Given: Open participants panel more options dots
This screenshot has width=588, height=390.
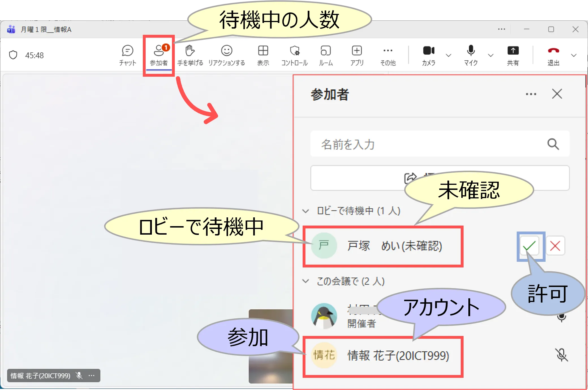Looking at the screenshot, I should coord(531,94).
